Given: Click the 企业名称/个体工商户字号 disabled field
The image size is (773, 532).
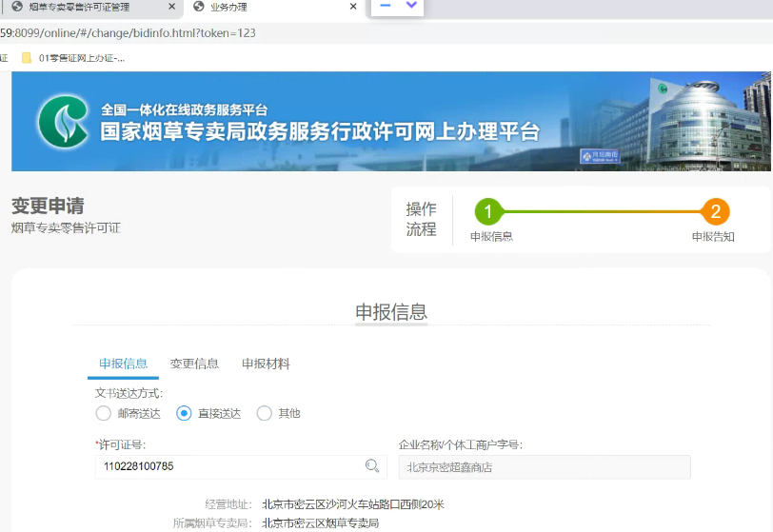Looking at the screenshot, I should click(545, 467).
